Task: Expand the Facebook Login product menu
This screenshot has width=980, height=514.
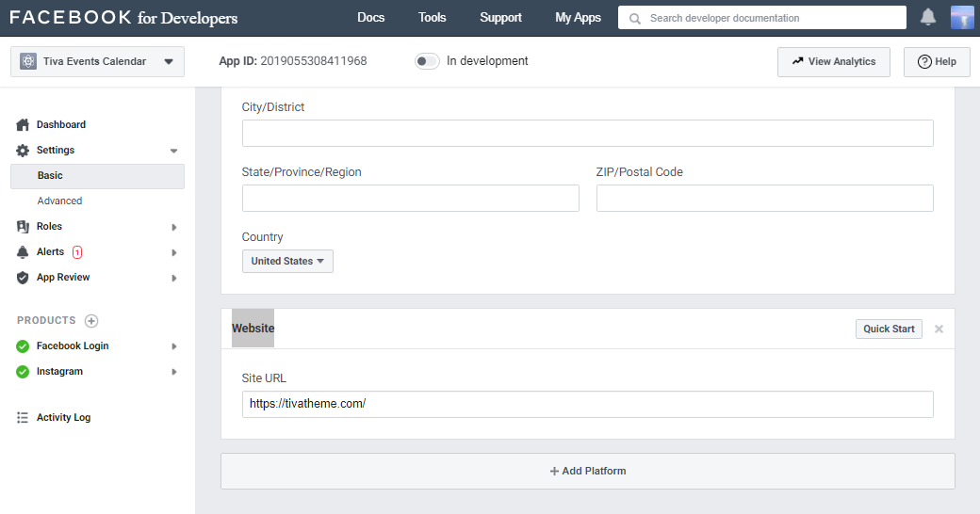Action: click(x=174, y=346)
